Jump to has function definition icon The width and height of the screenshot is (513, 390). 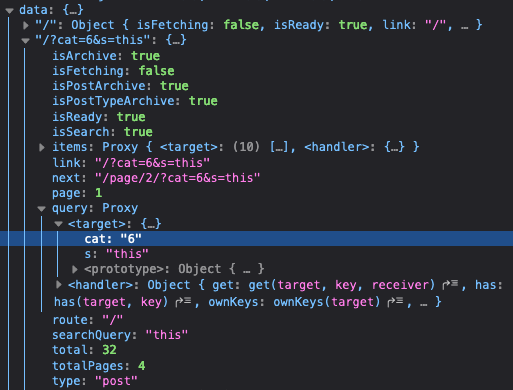pyautogui.click(x=183, y=302)
